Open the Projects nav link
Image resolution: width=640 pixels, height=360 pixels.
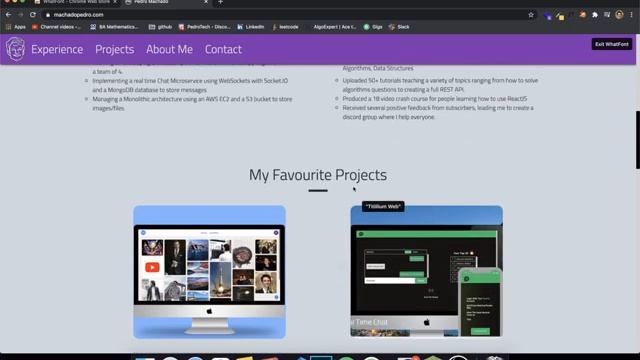(115, 49)
